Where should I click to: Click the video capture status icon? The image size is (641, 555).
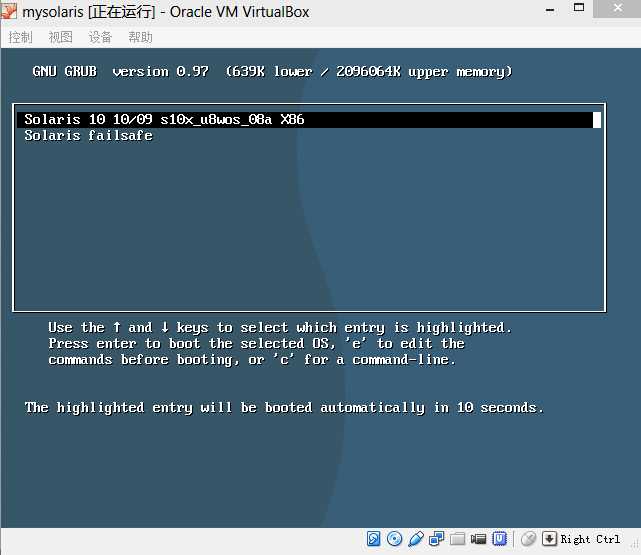click(x=478, y=539)
